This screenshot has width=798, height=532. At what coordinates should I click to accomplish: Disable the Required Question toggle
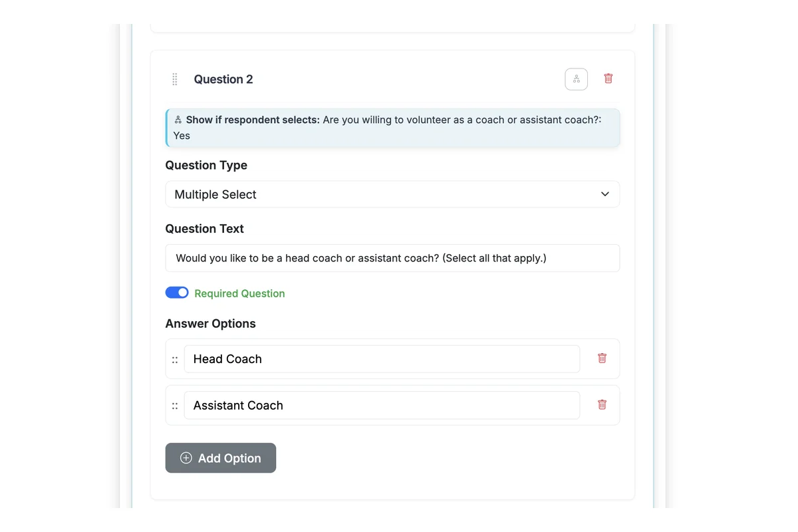coord(177,292)
